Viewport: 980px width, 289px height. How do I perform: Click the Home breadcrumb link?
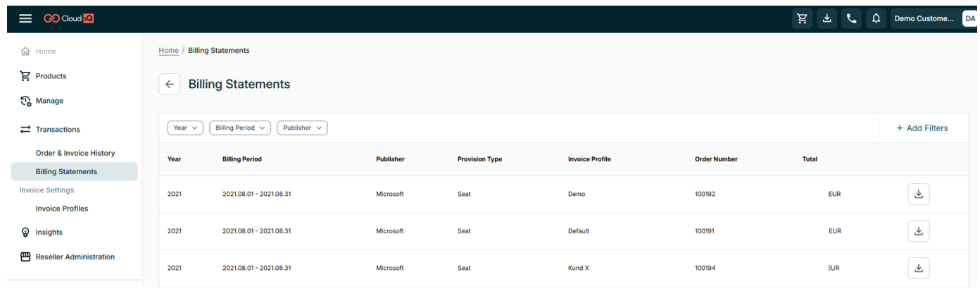coord(169,51)
